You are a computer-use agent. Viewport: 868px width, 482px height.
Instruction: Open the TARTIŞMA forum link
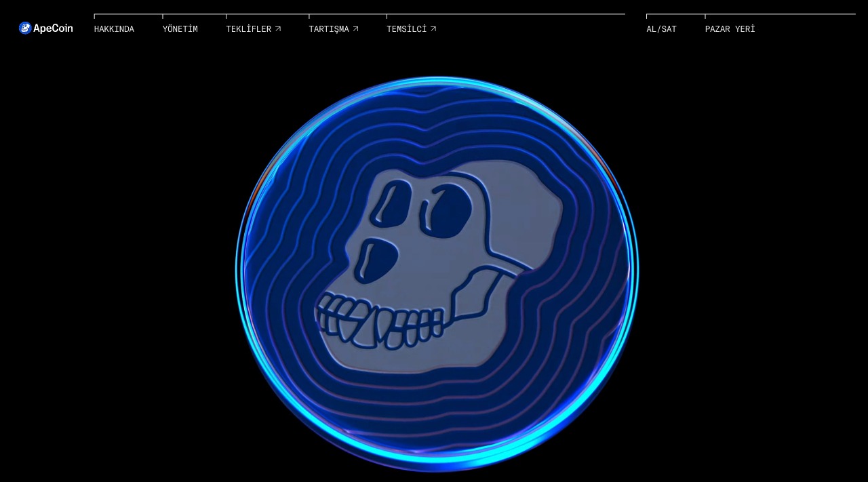(329, 29)
